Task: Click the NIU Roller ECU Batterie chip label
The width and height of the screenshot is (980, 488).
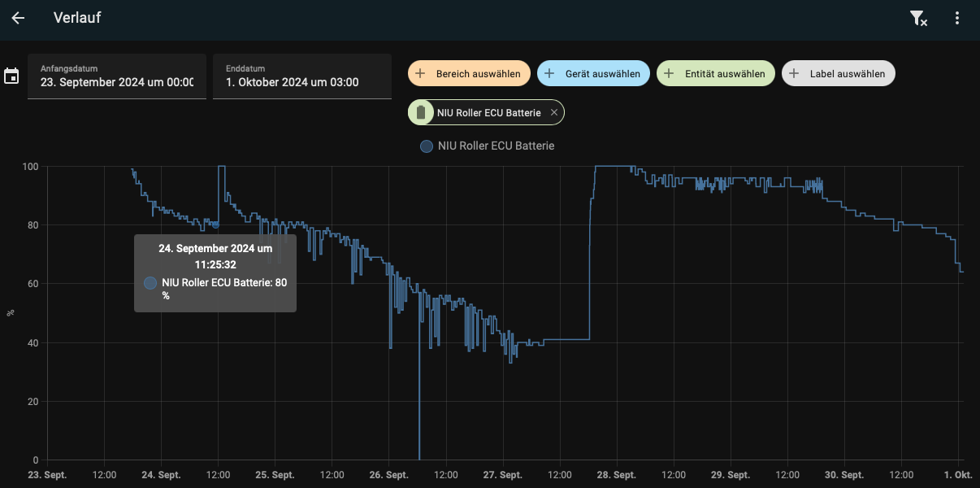Action: click(488, 113)
